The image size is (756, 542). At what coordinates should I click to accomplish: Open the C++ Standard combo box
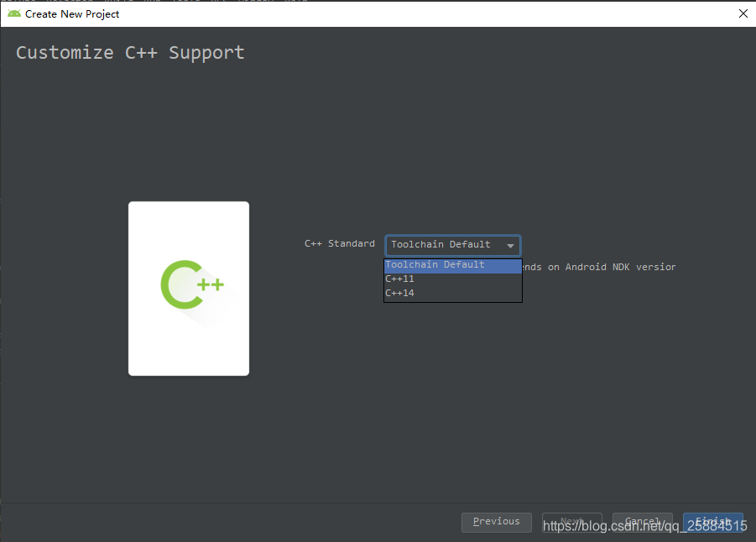coord(453,246)
